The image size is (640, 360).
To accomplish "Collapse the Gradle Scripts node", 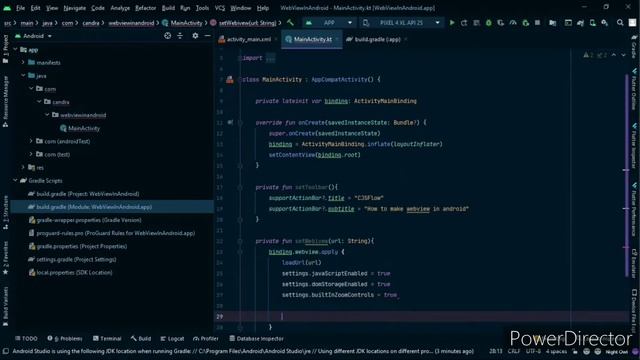I will click(x=15, y=180).
